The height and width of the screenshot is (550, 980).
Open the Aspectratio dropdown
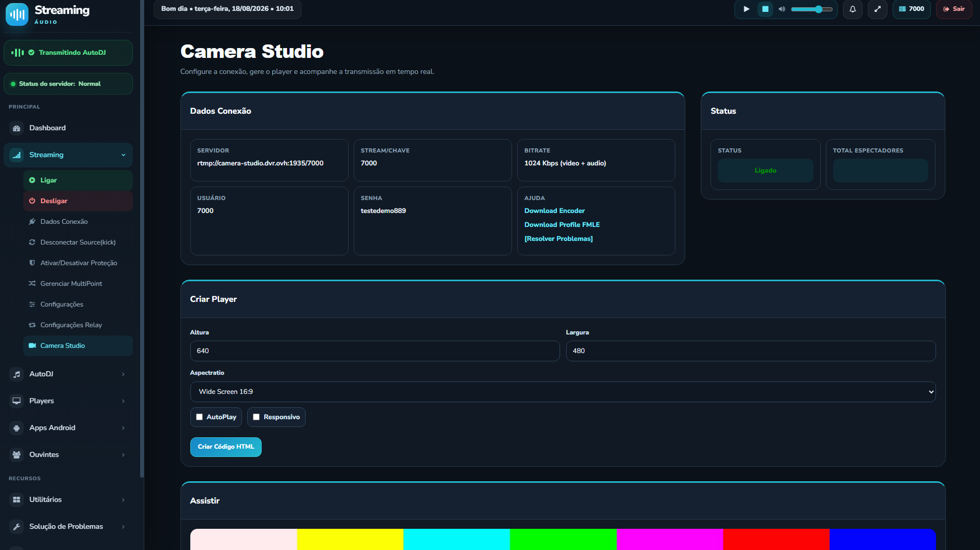563,392
